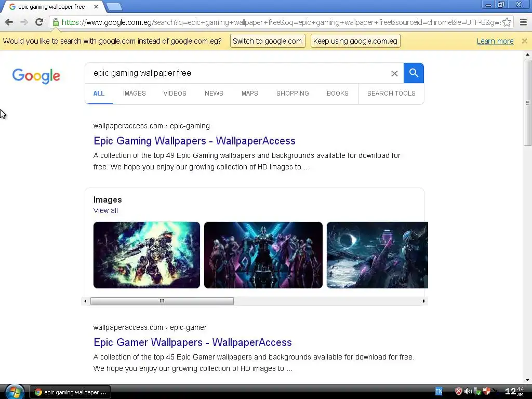Bookmark this page with the star icon
The image size is (532, 399).
pyautogui.click(x=507, y=22)
